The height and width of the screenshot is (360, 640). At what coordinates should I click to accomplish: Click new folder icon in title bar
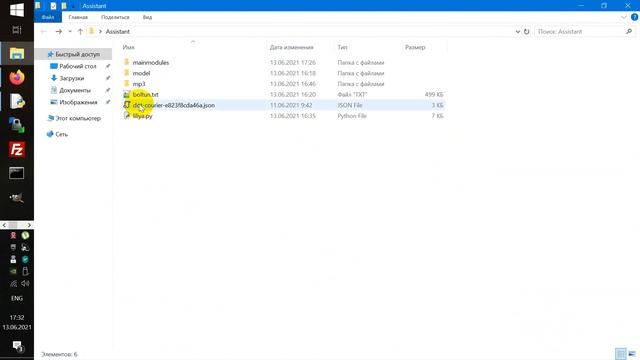[64, 6]
